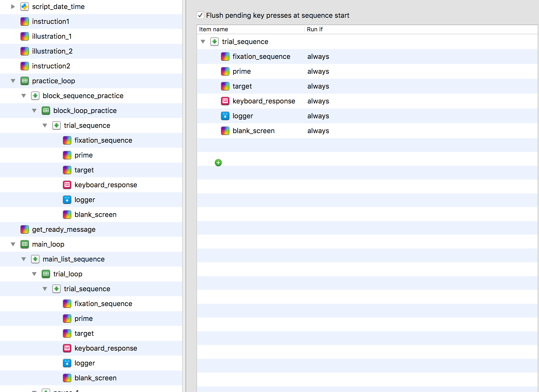Click logger icon in practice trial_sequence

coord(67,200)
